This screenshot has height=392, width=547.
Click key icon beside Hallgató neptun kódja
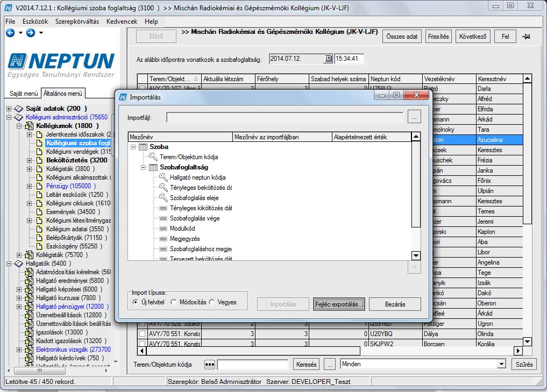(164, 177)
